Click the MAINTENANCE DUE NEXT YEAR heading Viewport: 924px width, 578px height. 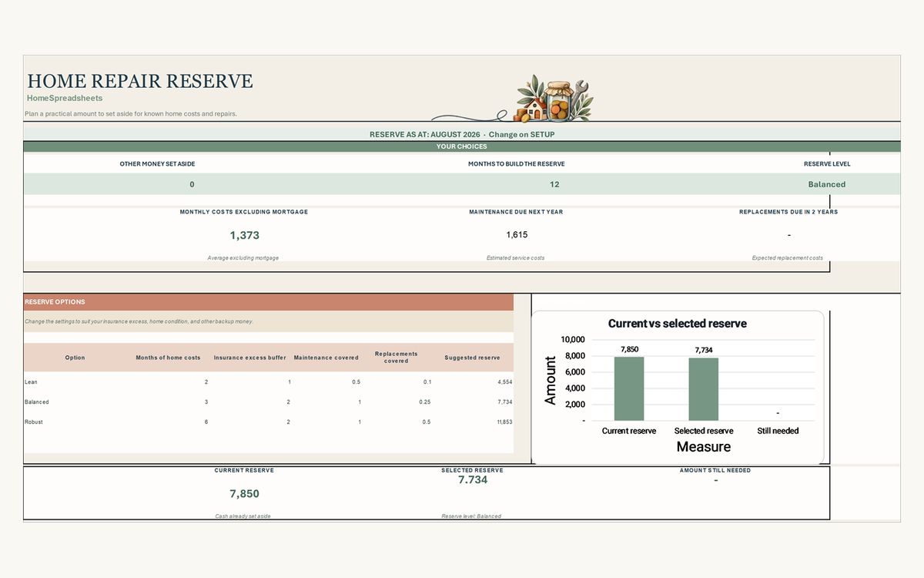point(515,212)
